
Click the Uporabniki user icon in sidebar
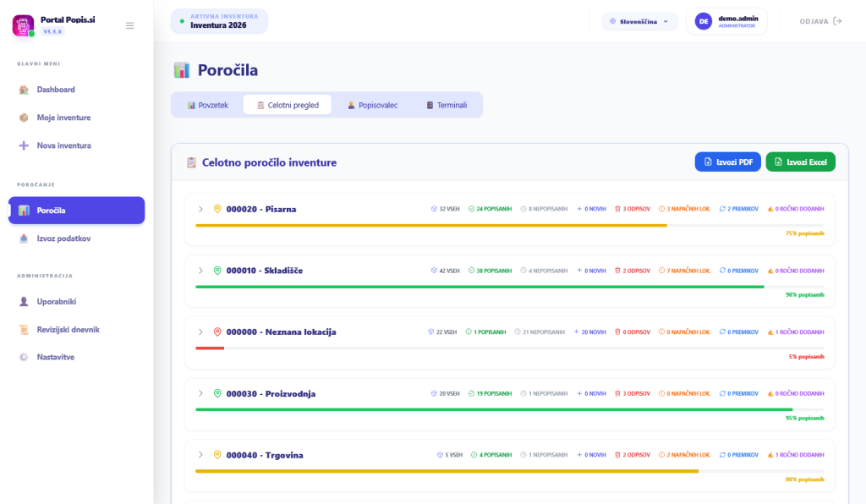24,301
